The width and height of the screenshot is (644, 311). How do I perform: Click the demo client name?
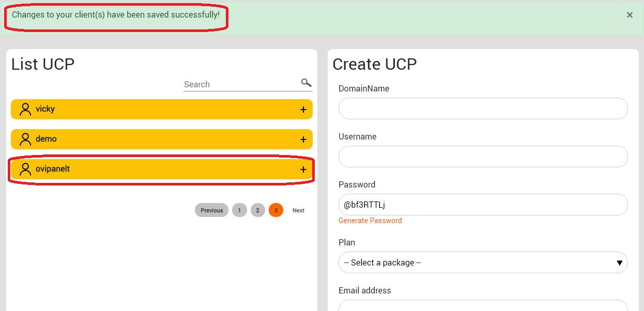[x=46, y=139]
